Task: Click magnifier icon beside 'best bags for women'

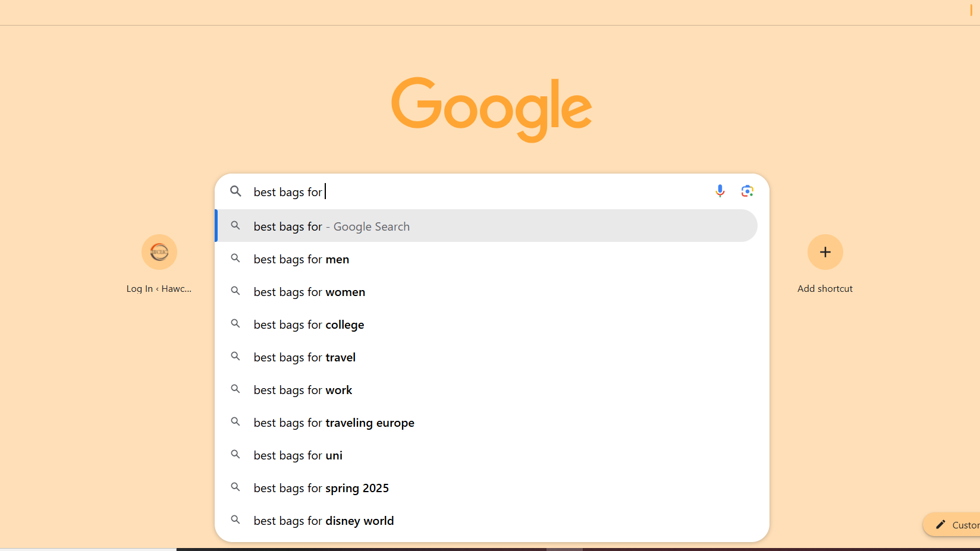Action: pos(235,291)
